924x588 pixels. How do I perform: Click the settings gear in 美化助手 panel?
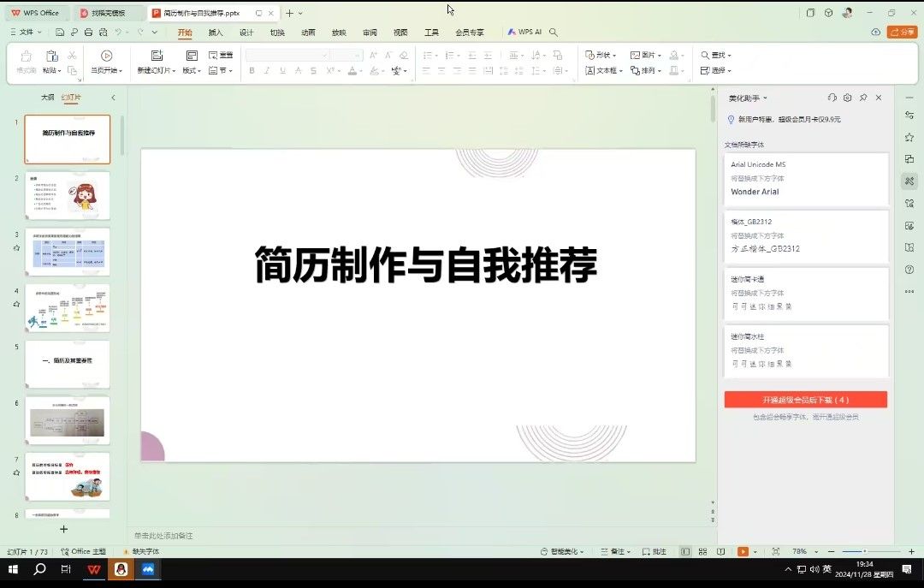point(847,98)
